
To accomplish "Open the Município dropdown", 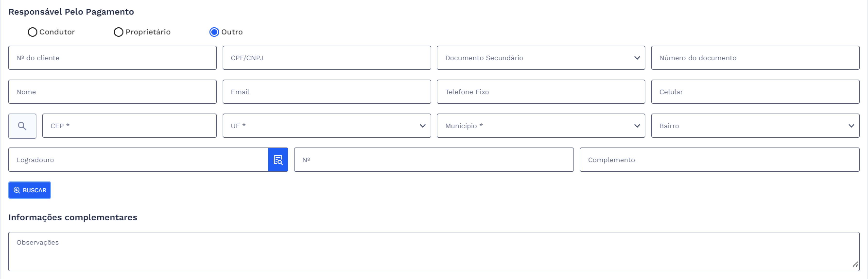I will (x=540, y=126).
